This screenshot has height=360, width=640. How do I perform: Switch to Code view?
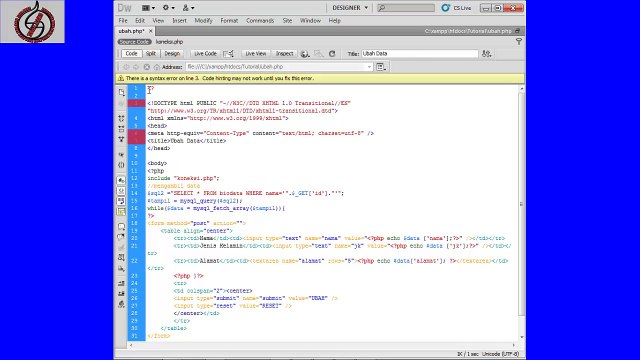tap(131, 53)
